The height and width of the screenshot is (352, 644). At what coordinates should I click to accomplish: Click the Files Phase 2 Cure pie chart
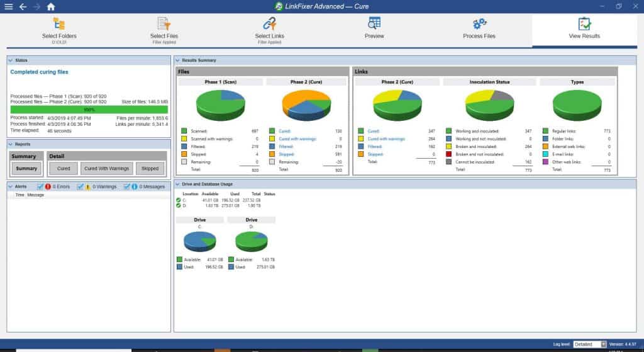306,105
